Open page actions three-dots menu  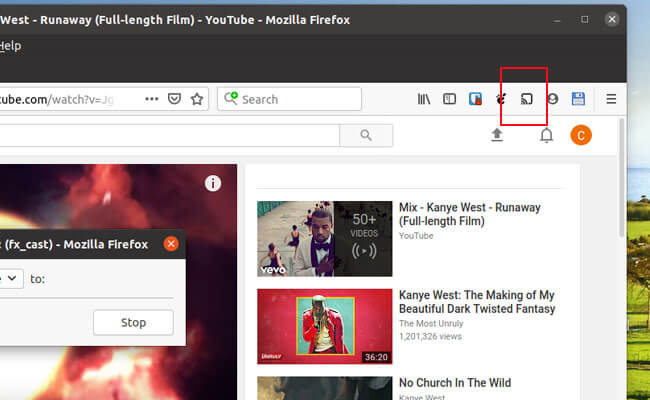152,99
